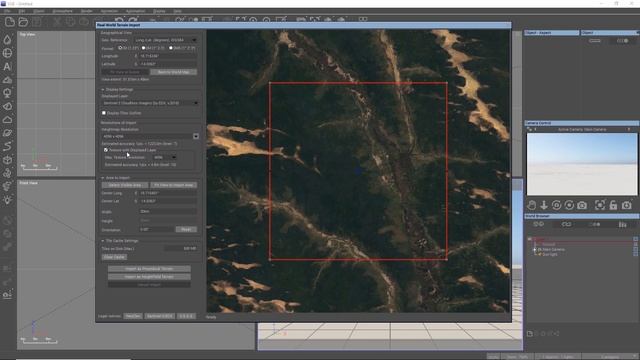The image size is (640, 360).
Task: Open the Display menu
Action: 159,11
